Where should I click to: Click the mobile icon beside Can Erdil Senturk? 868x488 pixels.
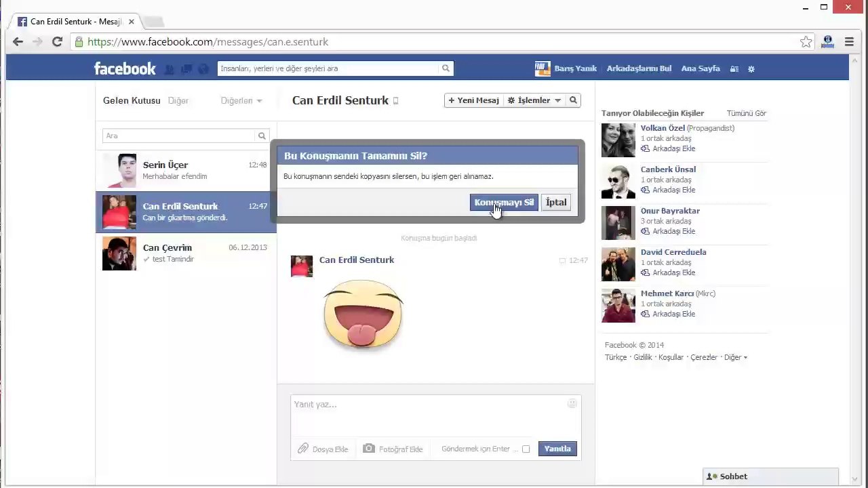[395, 101]
